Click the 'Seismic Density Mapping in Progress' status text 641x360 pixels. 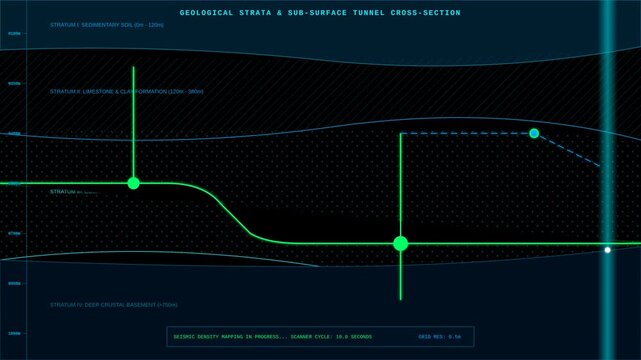[273, 337]
